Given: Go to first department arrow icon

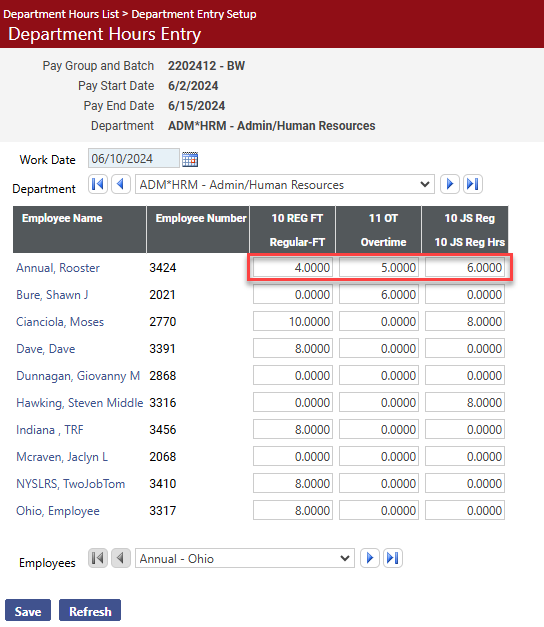Looking at the screenshot, I should (x=98, y=184).
